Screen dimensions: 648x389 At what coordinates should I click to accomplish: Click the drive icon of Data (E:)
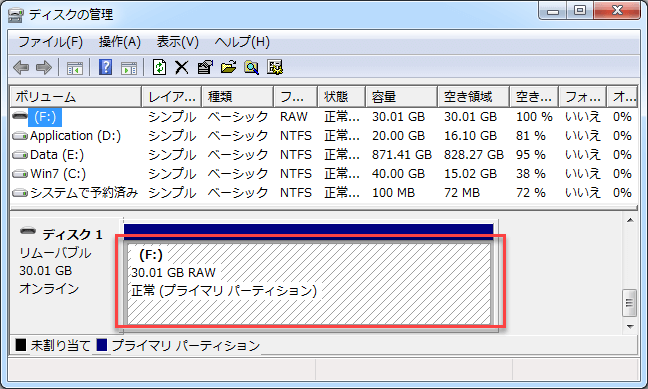click(19, 155)
